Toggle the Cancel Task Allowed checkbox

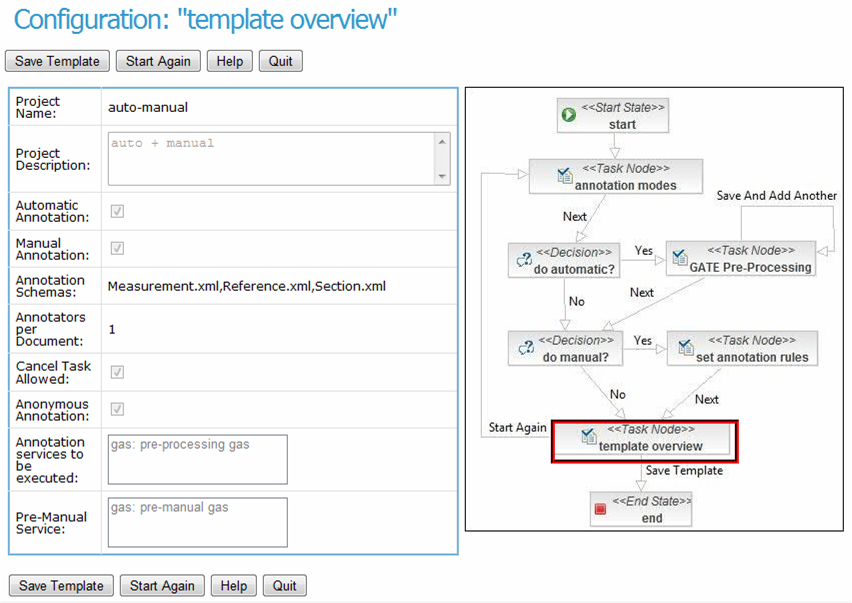(117, 372)
